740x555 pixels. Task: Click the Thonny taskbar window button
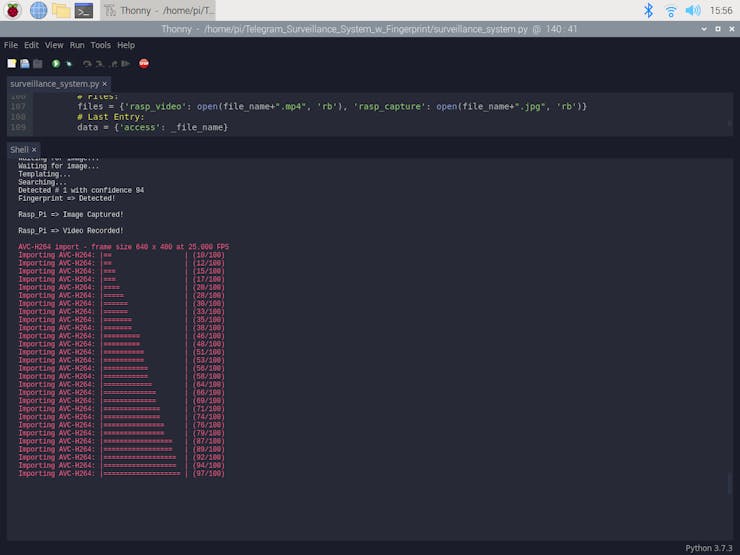[158, 10]
